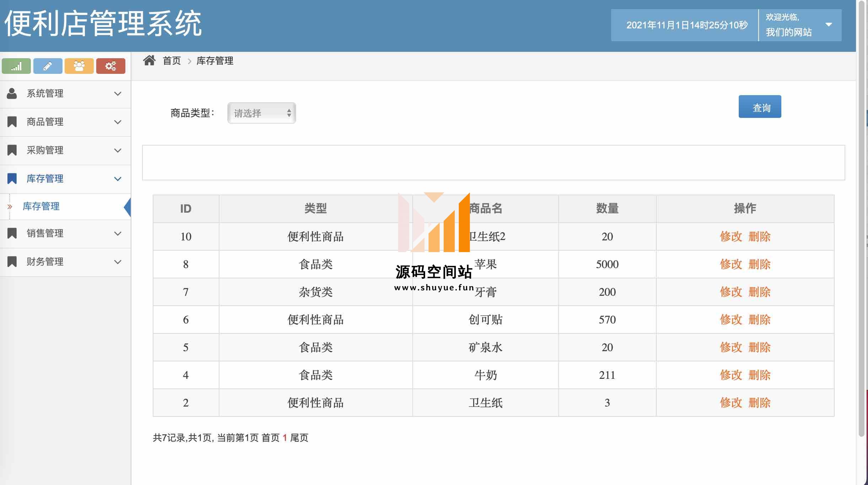Click 修改 for the 牛奶 row
The width and height of the screenshot is (868, 485).
[731, 375]
